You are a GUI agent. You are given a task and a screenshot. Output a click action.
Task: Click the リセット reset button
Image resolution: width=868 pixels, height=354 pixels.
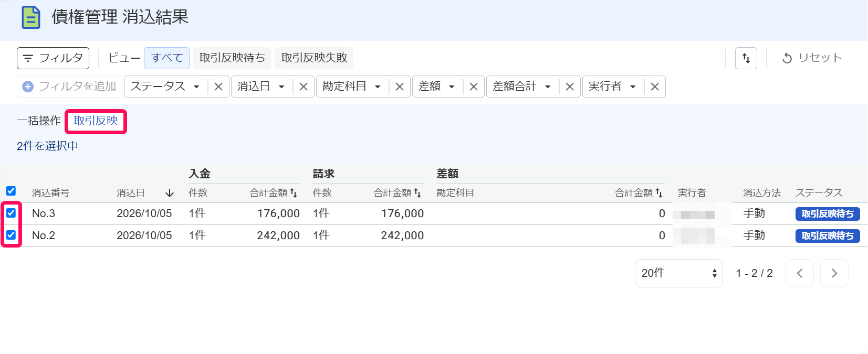(x=812, y=58)
